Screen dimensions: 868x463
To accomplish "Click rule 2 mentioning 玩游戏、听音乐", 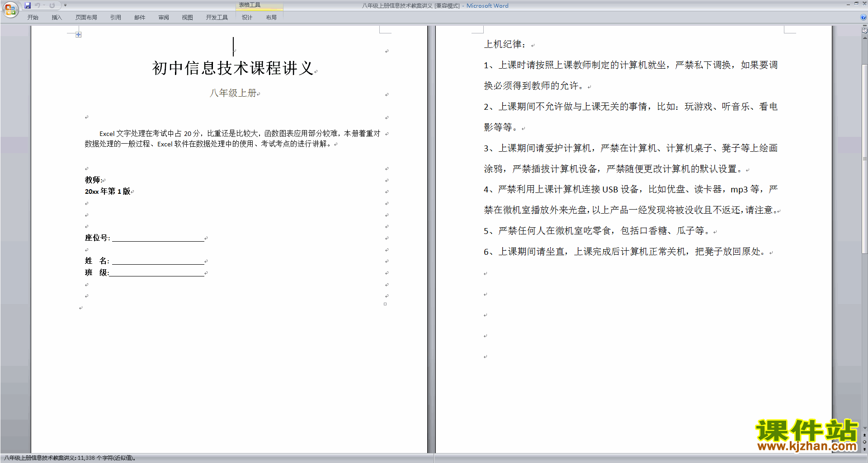I will [631, 117].
